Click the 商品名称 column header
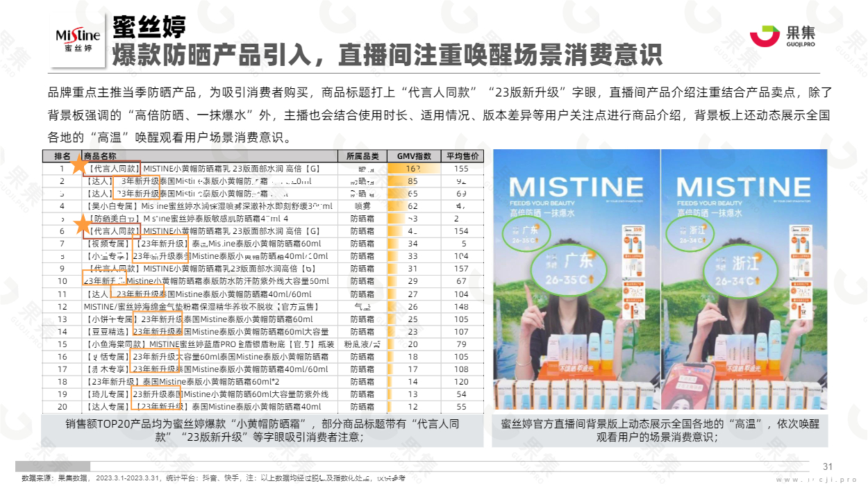 tap(100, 156)
